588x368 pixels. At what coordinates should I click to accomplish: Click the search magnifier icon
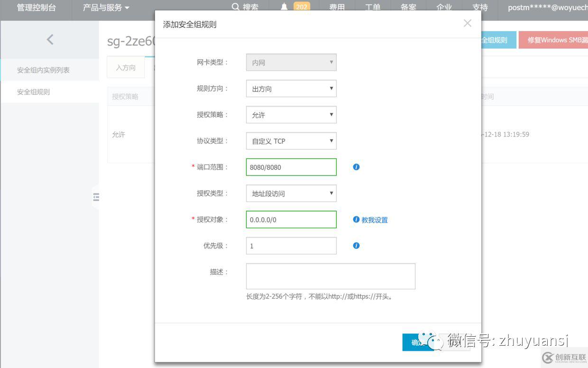pyautogui.click(x=235, y=7)
